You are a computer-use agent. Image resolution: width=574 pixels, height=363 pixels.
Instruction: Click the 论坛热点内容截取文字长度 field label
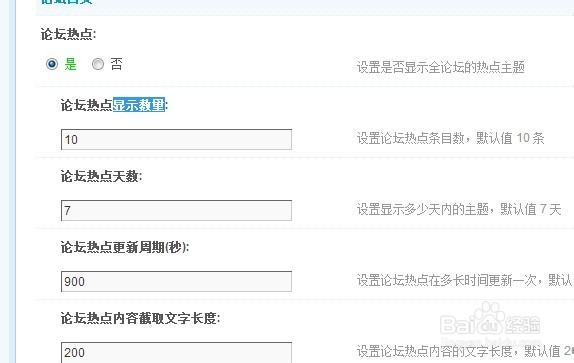141,318
